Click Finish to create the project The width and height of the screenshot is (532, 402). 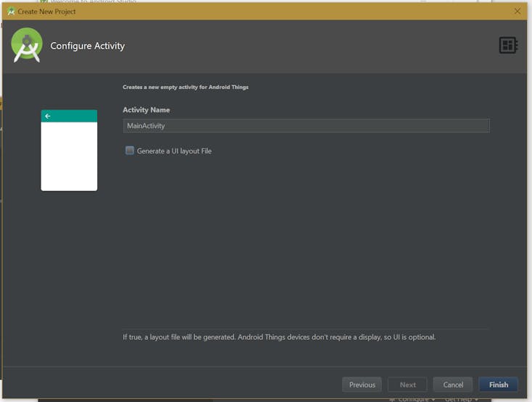pyautogui.click(x=499, y=385)
